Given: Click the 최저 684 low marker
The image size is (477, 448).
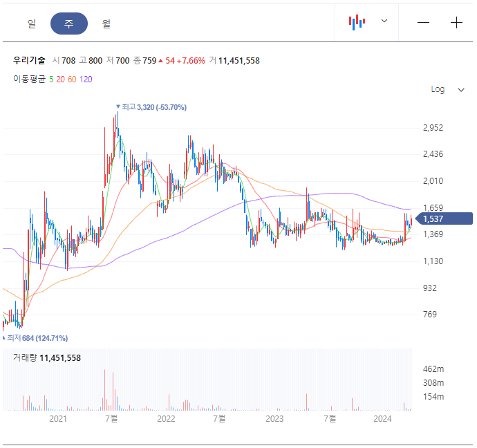Looking at the screenshot, I should coord(35,338).
